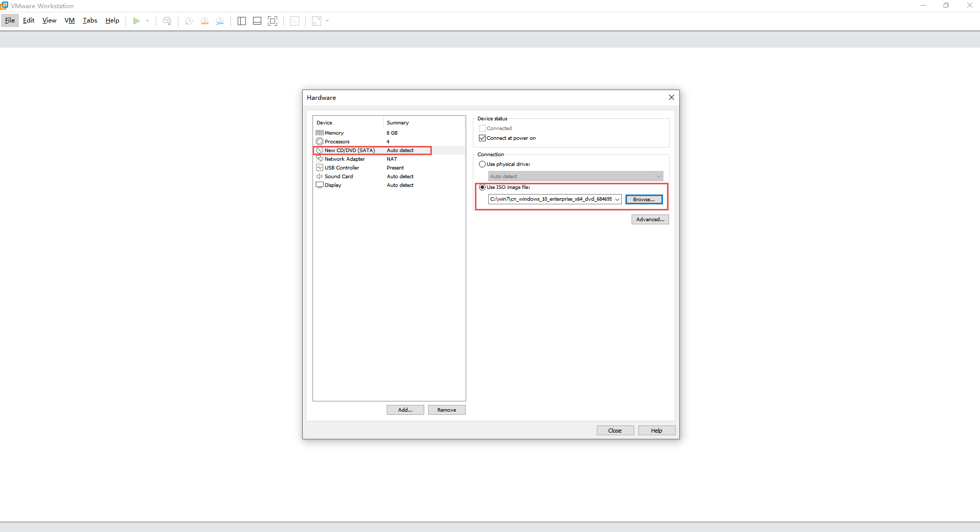The height and width of the screenshot is (532, 980).
Task: Click the Remove hardware button
Action: [447, 410]
